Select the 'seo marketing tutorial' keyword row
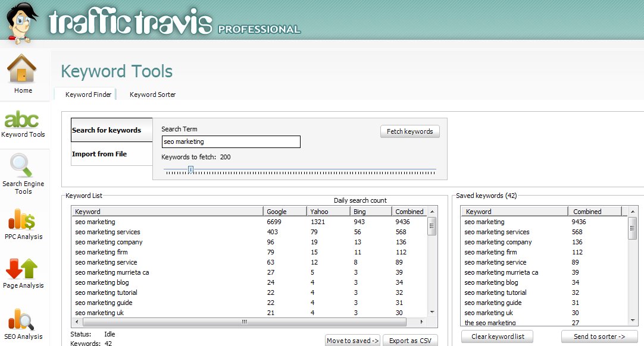This screenshot has height=346, width=644. click(106, 292)
